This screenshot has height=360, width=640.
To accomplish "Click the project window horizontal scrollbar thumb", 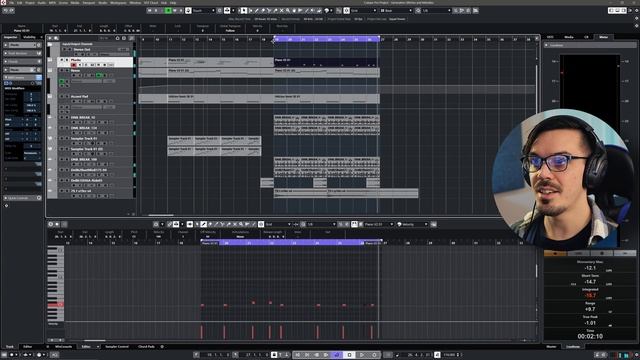I will pos(161,215).
